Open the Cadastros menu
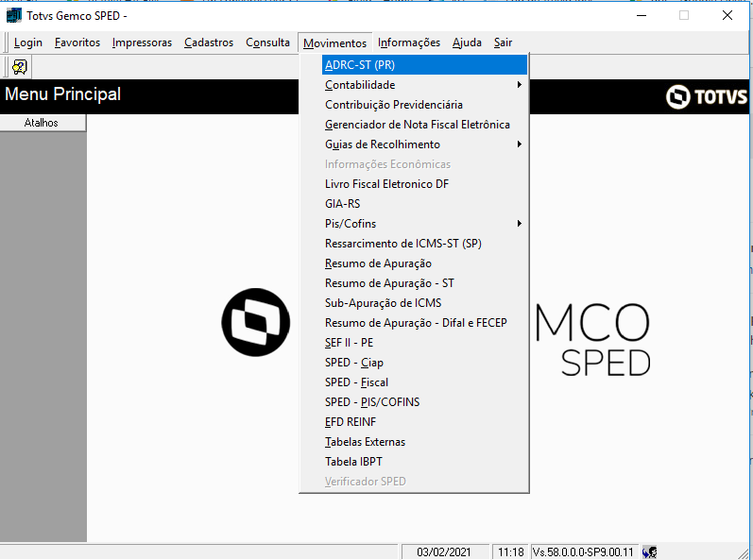This screenshot has width=753, height=560. click(x=209, y=42)
